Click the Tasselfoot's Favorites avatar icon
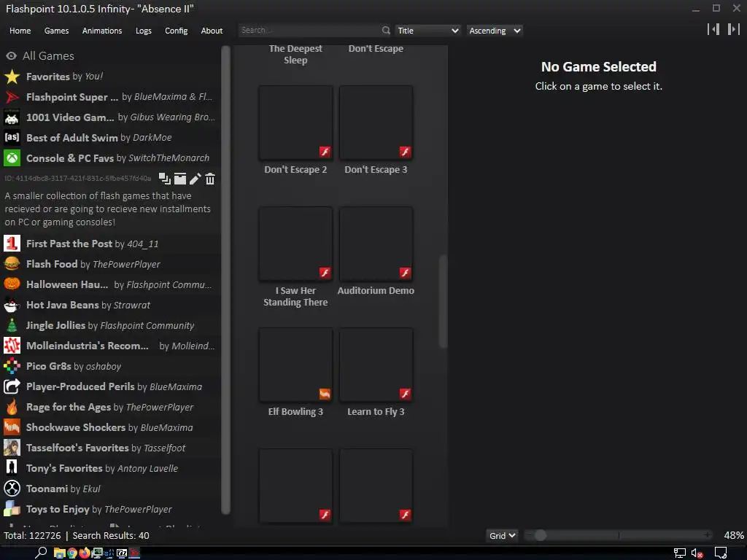The width and height of the screenshot is (747, 560). (x=12, y=448)
